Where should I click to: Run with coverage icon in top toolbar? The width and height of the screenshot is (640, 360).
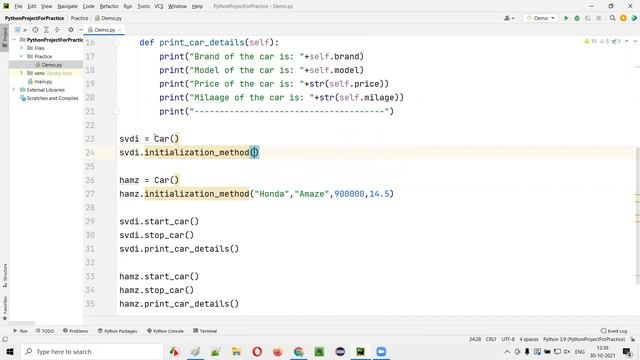click(588, 18)
